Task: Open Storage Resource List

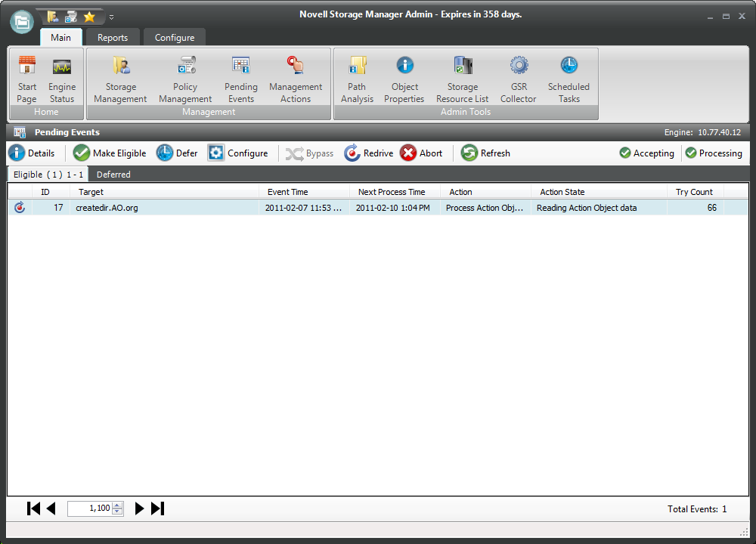Action: click(463, 79)
